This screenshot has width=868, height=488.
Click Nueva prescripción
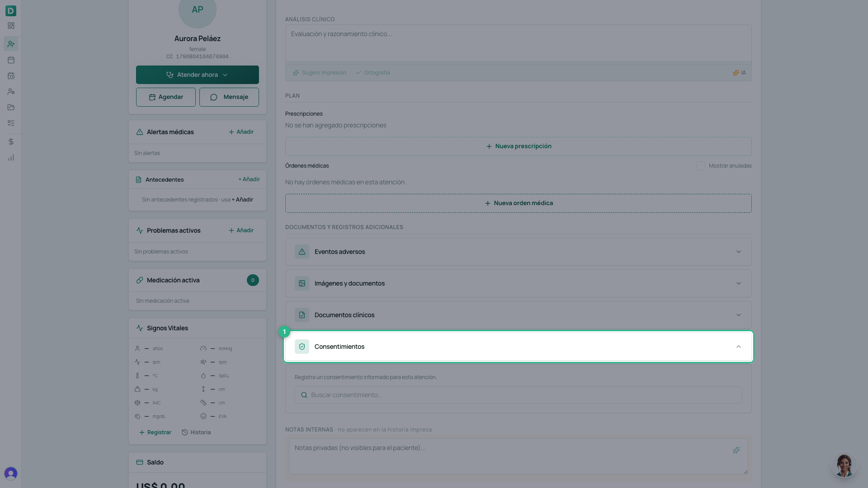pyautogui.click(x=518, y=146)
